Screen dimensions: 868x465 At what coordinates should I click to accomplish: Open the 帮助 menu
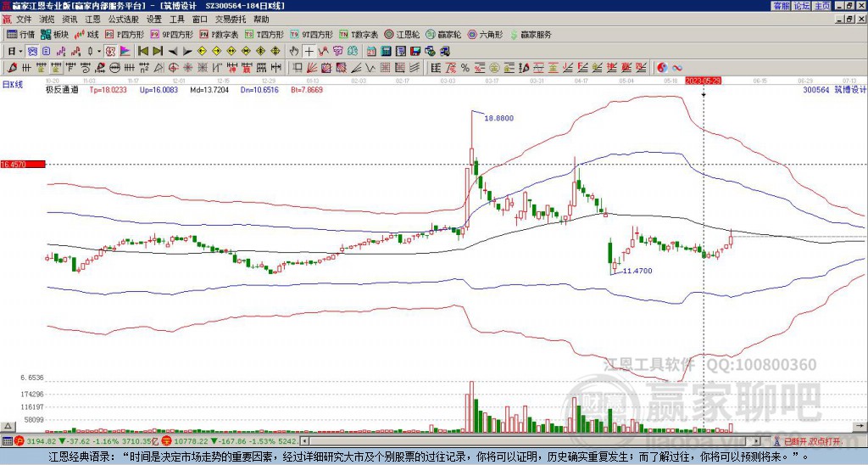click(x=261, y=20)
